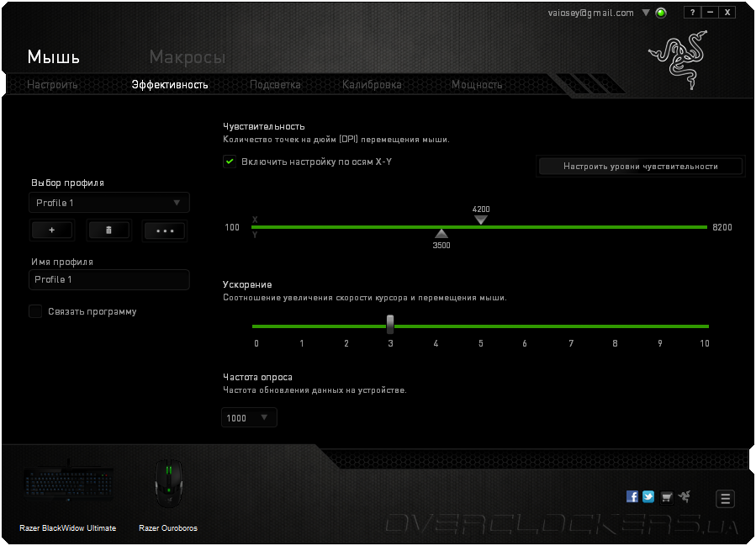Add a new profile with plus button
756x546 pixels.
pos(52,230)
